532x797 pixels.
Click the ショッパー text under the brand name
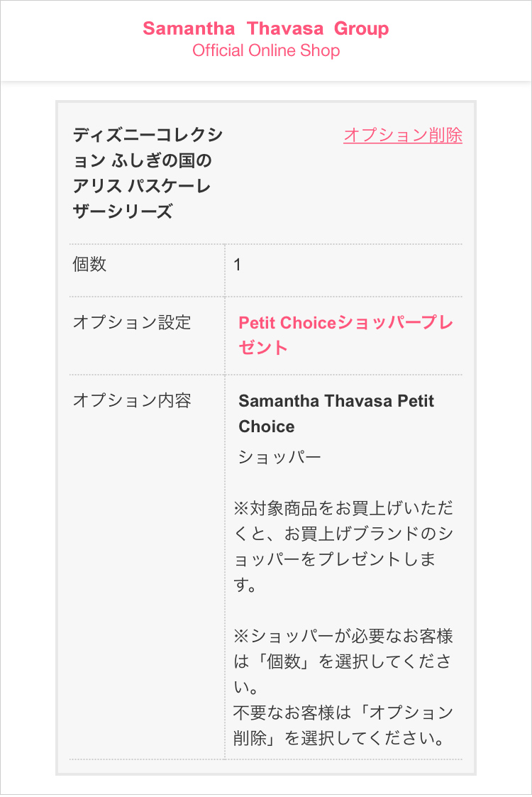point(279,457)
